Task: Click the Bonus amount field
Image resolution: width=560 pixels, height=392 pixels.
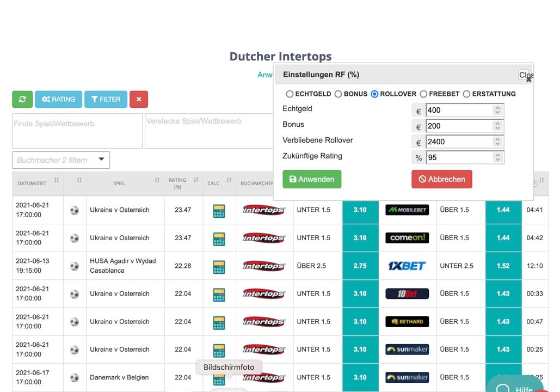Action: click(x=460, y=126)
